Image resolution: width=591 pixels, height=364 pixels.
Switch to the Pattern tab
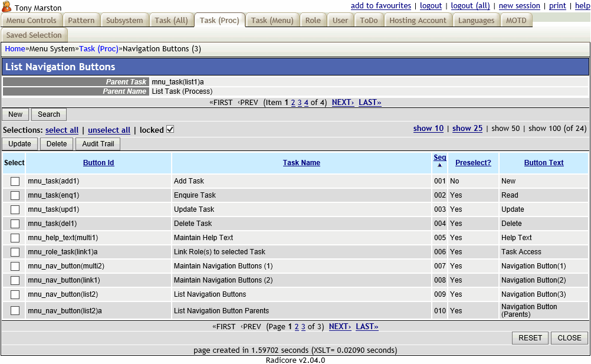[81, 19]
